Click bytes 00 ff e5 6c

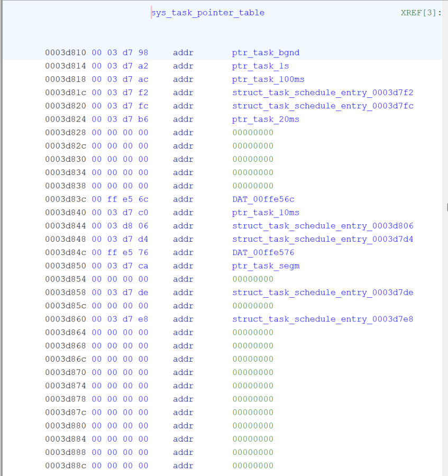(120, 199)
